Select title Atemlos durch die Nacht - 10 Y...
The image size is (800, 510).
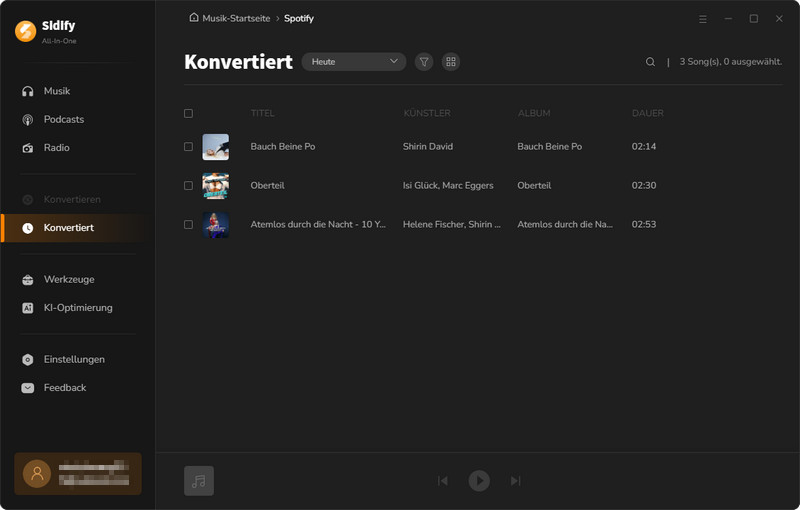[318, 224]
